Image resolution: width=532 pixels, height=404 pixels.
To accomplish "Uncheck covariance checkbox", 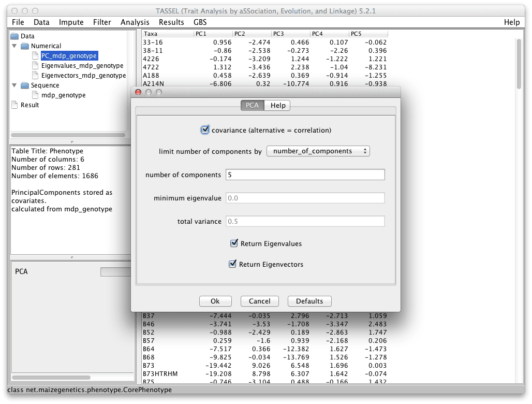I will (x=205, y=129).
